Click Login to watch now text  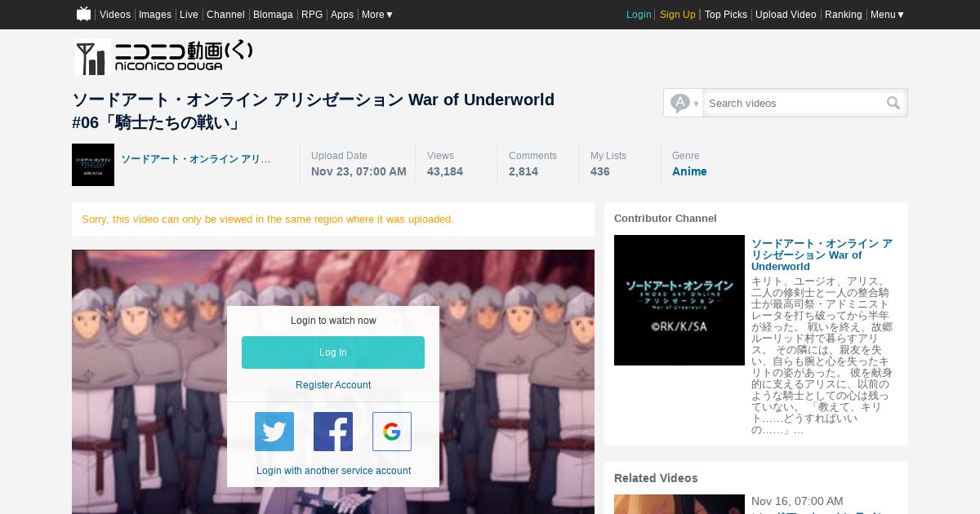point(333,321)
